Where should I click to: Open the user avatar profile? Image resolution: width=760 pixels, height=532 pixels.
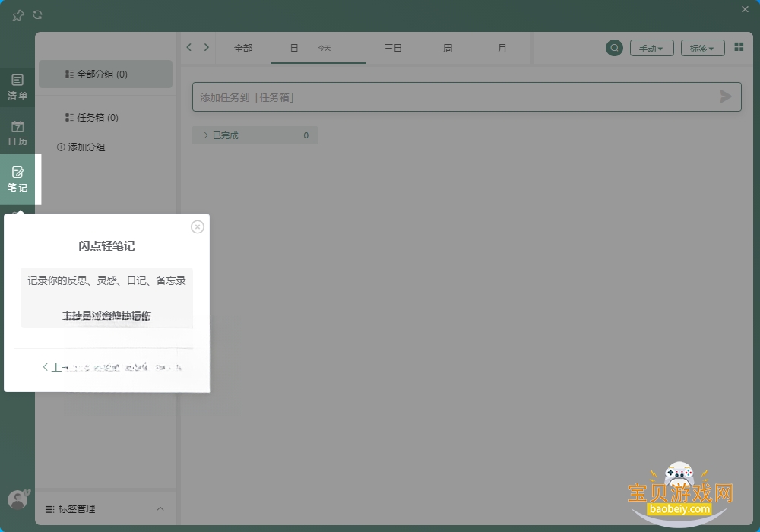18,499
